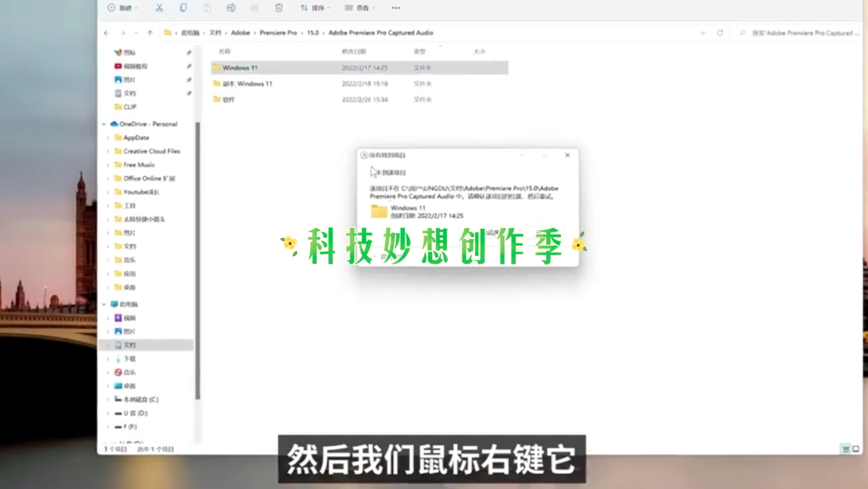Open 视频教程 in quick access
The image size is (868, 489).
(x=136, y=66)
